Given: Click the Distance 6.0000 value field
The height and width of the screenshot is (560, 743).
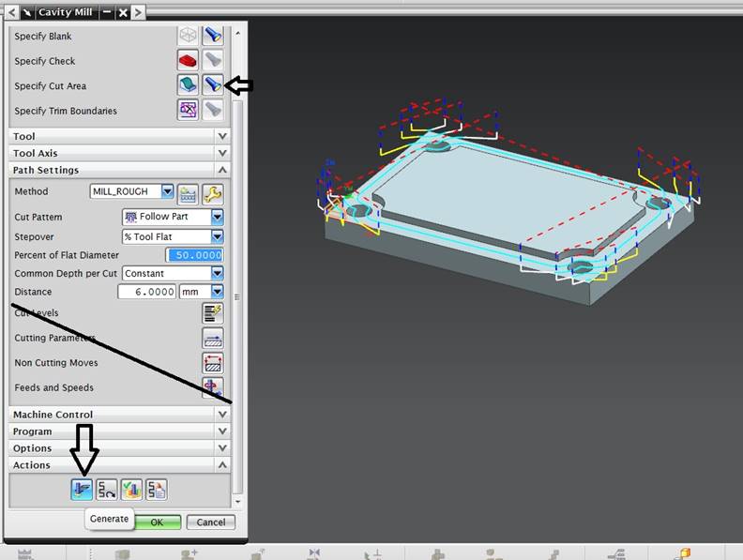Looking at the screenshot, I should pos(147,292).
